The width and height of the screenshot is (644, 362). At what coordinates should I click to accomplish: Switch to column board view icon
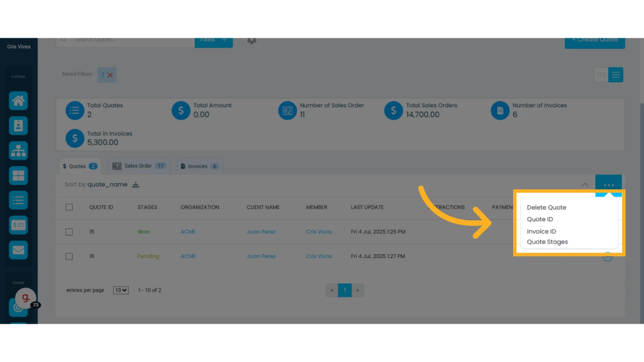click(x=601, y=75)
